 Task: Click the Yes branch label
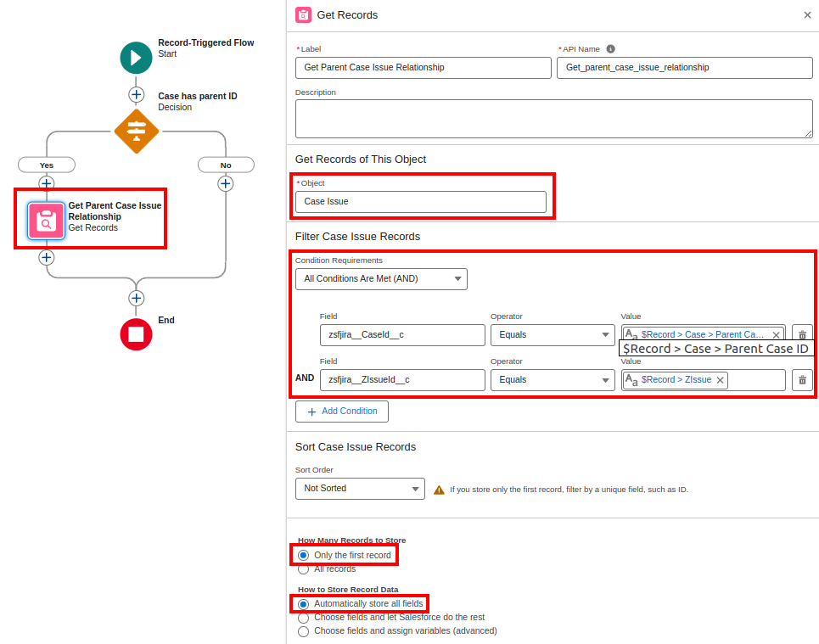(x=47, y=165)
